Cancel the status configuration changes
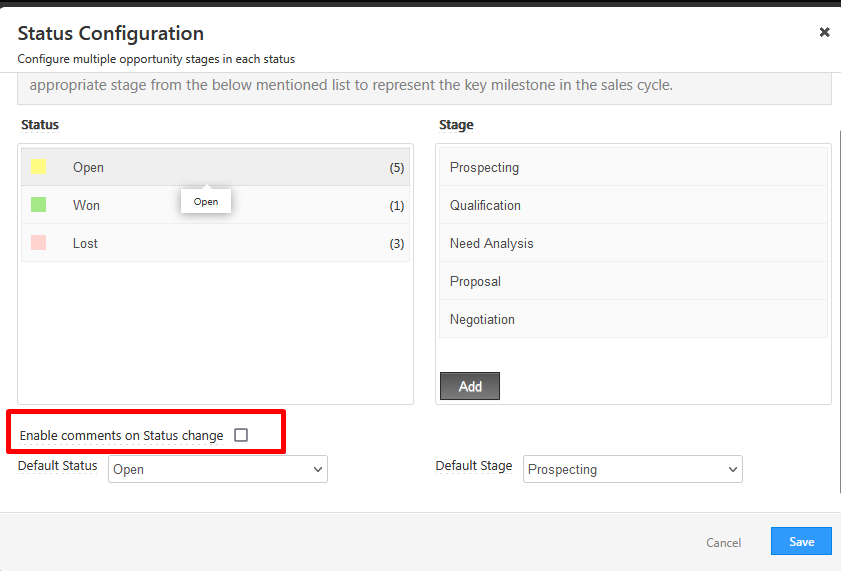The height and width of the screenshot is (571, 841). [724, 543]
